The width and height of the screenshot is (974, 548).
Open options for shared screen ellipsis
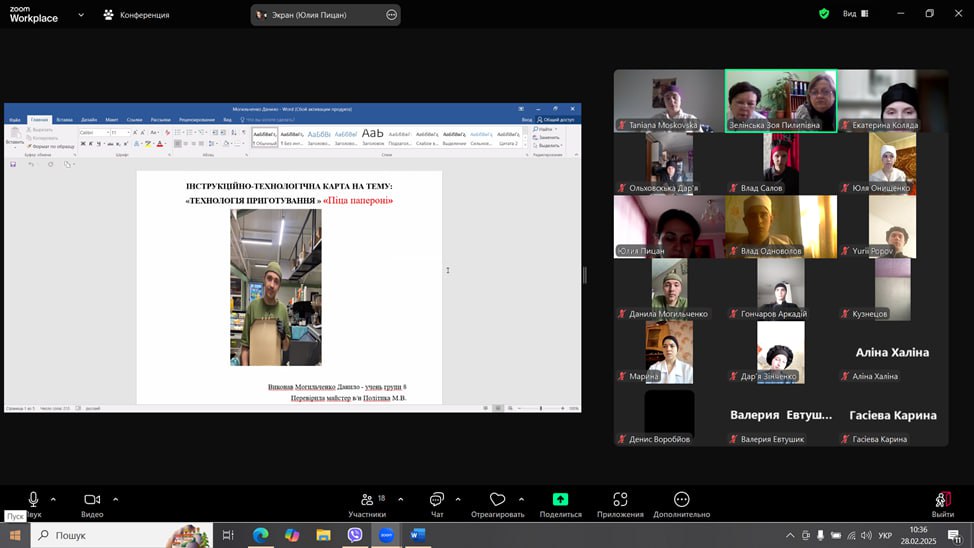391,15
